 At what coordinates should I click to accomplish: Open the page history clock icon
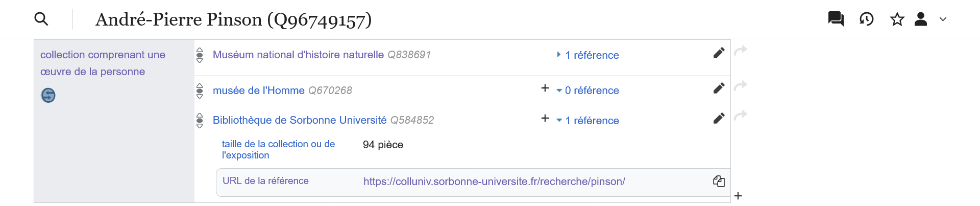[x=866, y=19]
